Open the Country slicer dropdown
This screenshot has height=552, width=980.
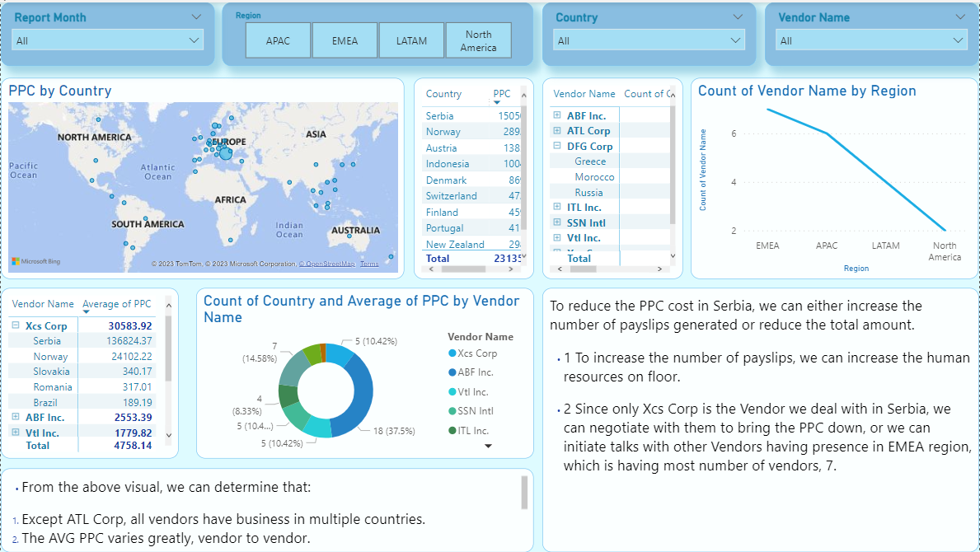coord(649,40)
